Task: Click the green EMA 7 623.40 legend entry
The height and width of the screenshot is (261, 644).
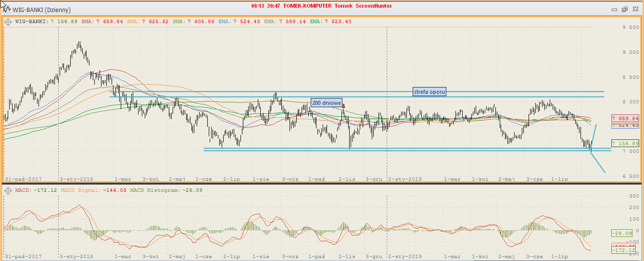Action: [x=330, y=22]
